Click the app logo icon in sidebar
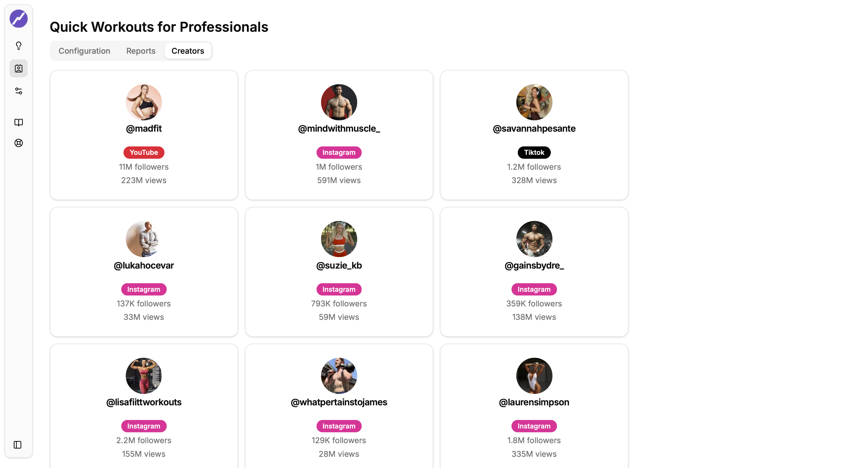Screen dimensions: 868x468 pos(19,19)
